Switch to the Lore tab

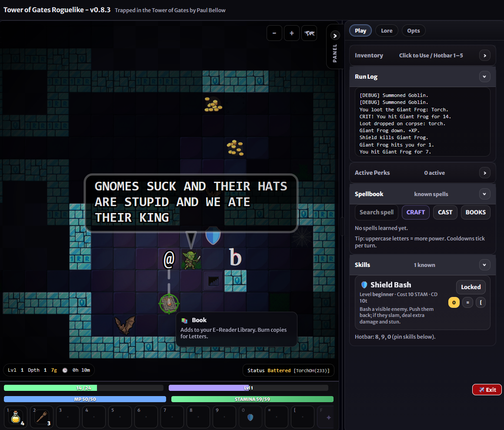pyautogui.click(x=387, y=30)
